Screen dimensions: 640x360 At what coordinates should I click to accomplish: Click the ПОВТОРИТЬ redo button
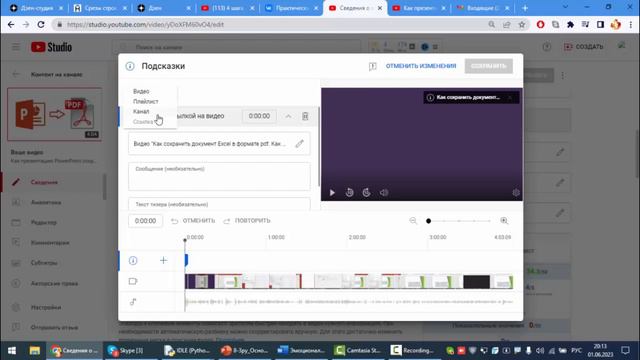(x=247, y=221)
